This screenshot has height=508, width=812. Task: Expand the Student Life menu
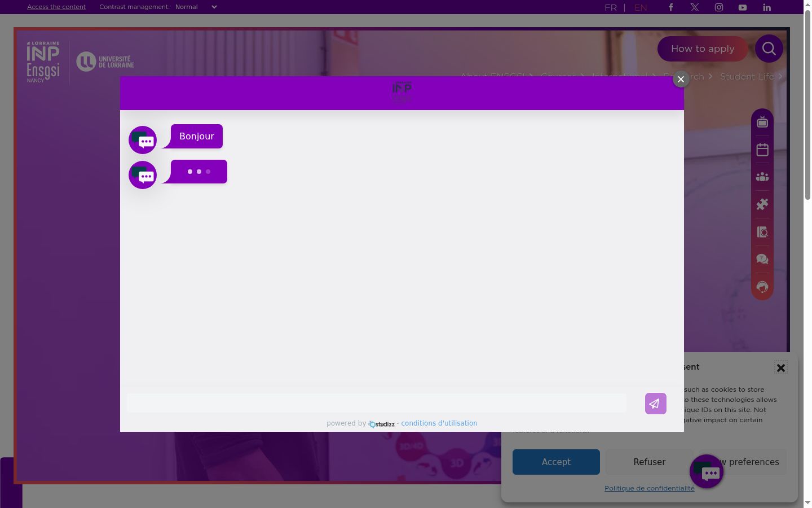[x=751, y=76]
